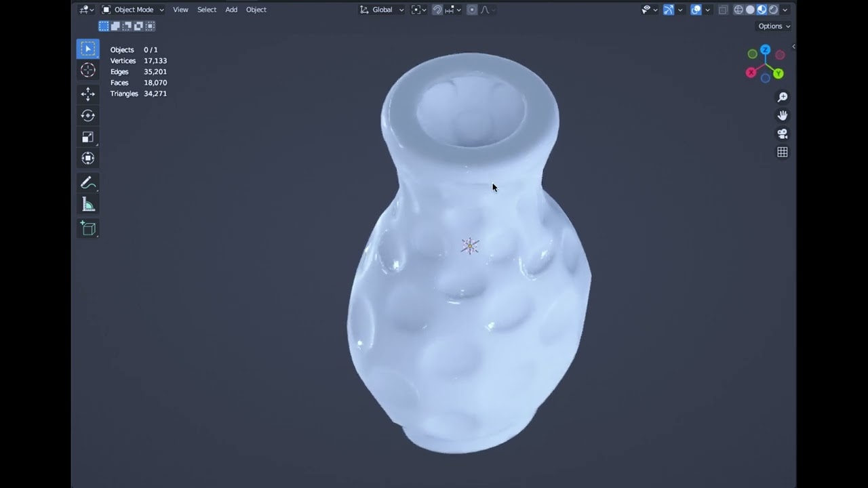Set selection mode to intersect
The height and width of the screenshot is (488, 868).
point(150,26)
